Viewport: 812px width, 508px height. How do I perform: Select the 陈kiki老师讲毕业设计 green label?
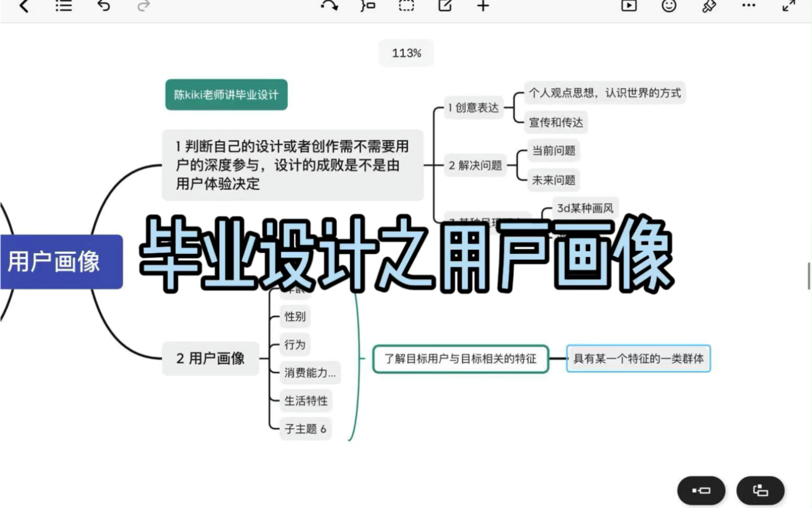pyautogui.click(x=226, y=95)
